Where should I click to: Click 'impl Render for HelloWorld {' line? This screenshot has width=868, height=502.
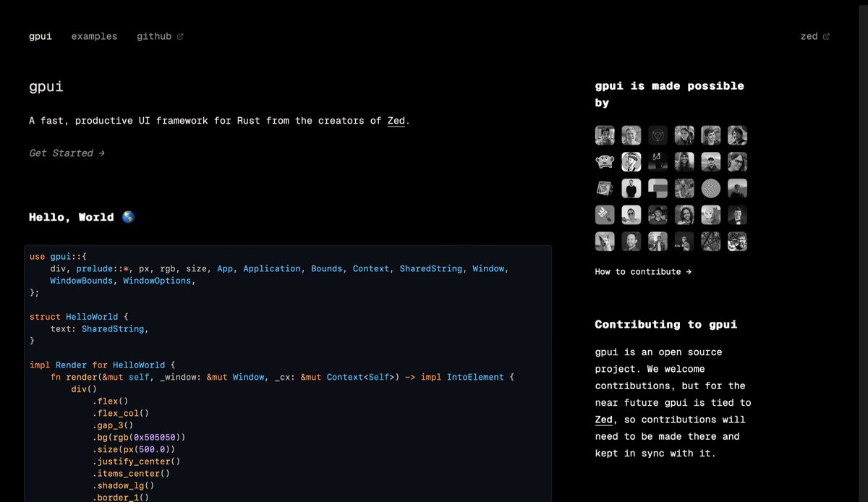pos(102,365)
